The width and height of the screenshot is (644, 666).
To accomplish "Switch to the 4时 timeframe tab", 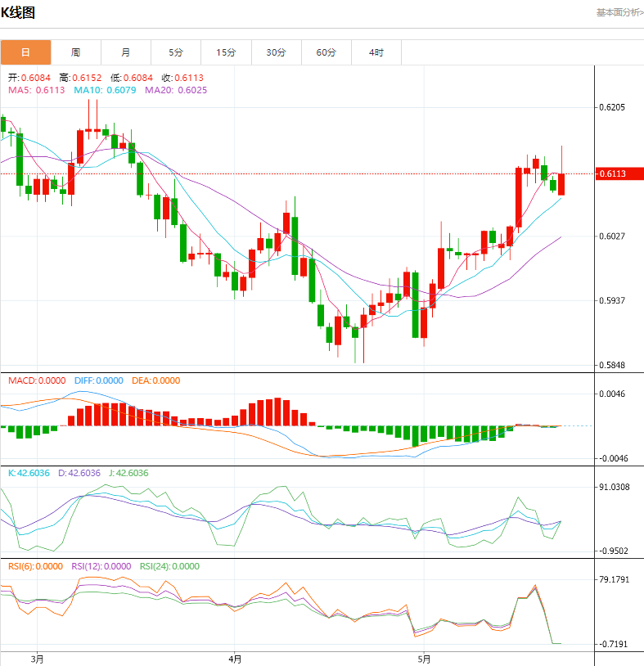I will [376, 52].
